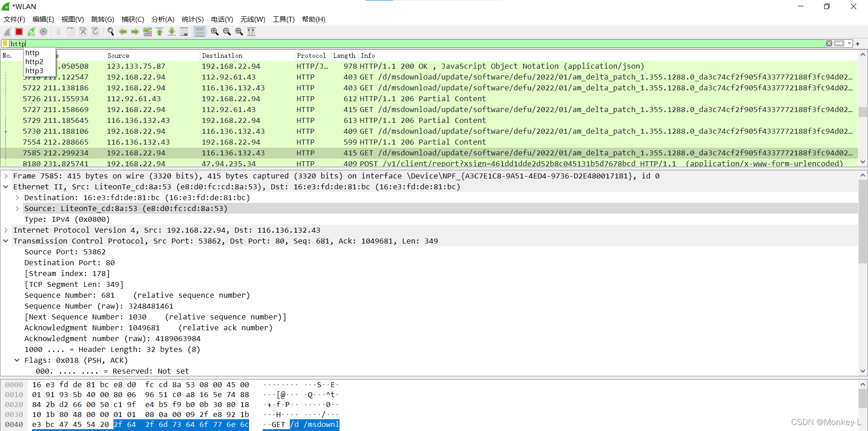Image resolution: width=868 pixels, height=431 pixels.
Task: Open capture options gear icon
Action: [x=43, y=32]
